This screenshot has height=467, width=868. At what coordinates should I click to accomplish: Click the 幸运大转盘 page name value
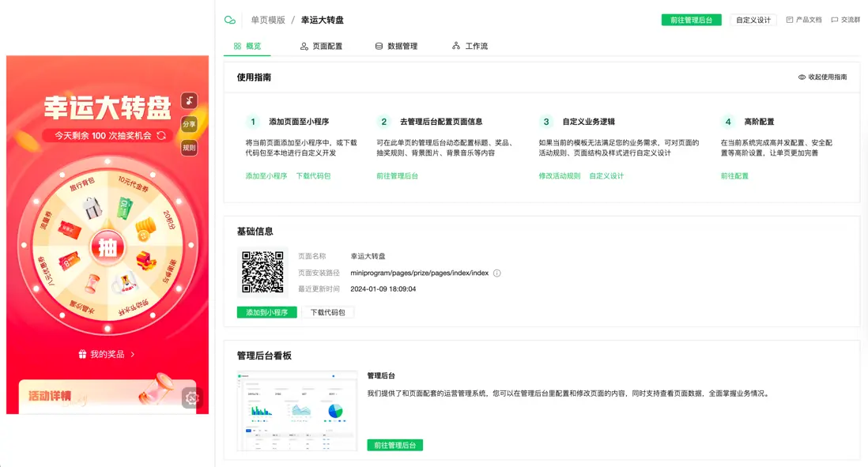click(x=368, y=256)
